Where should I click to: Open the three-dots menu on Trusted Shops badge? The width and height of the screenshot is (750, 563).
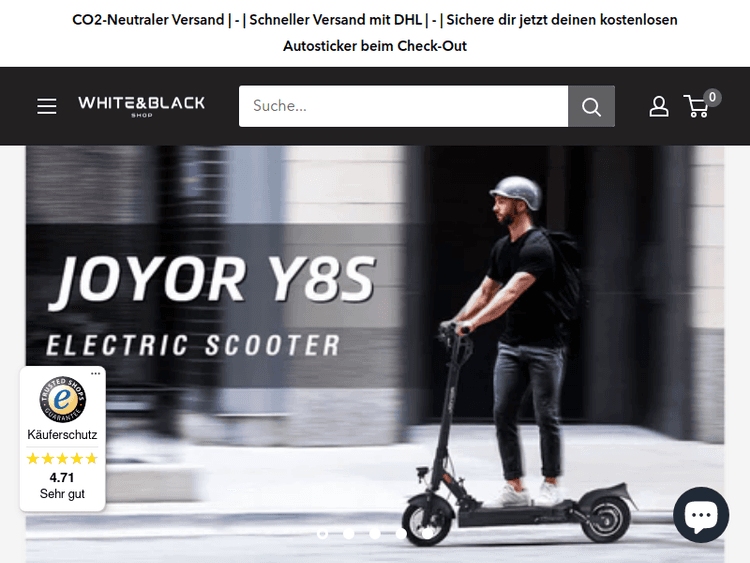coord(96,374)
